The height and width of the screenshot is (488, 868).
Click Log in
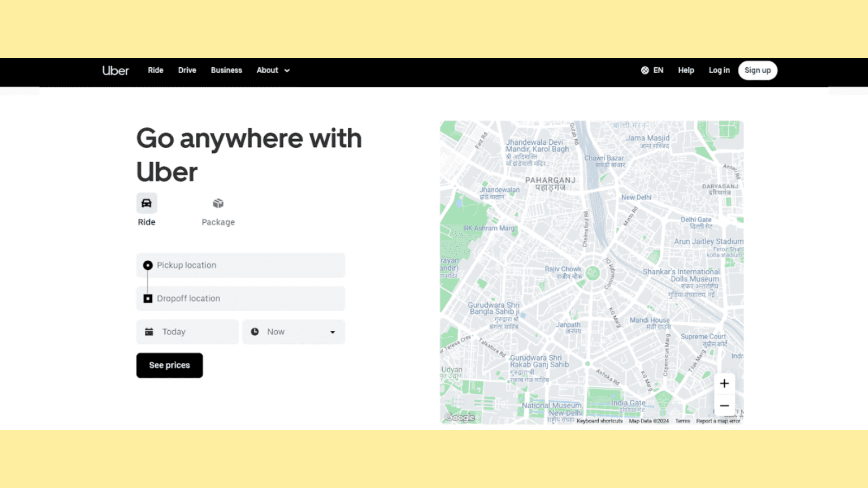click(x=719, y=70)
